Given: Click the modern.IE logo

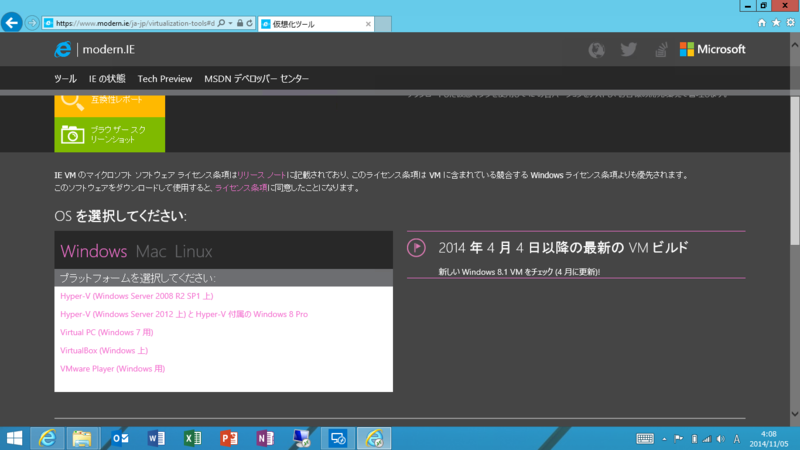Looking at the screenshot, I should pyautogui.click(x=95, y=49).
